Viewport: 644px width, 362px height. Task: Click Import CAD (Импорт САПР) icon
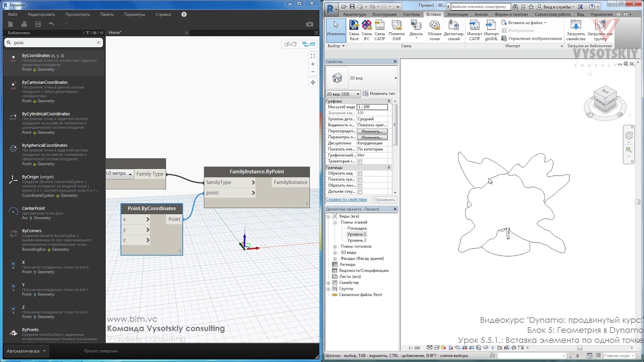click(474, 25)
